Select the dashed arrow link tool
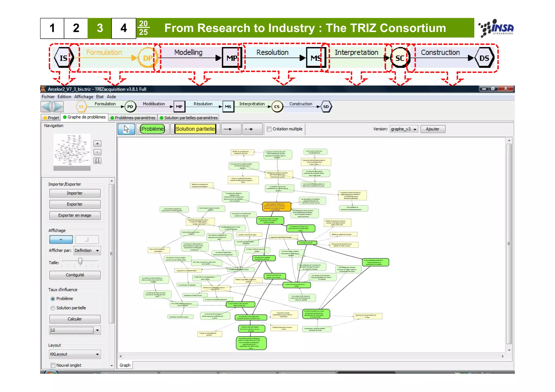The image size is (555, 392). pos(252,129)
